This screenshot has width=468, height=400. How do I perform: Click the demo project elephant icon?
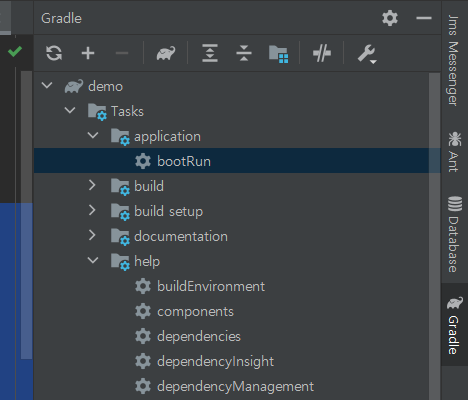coord(74,86)
